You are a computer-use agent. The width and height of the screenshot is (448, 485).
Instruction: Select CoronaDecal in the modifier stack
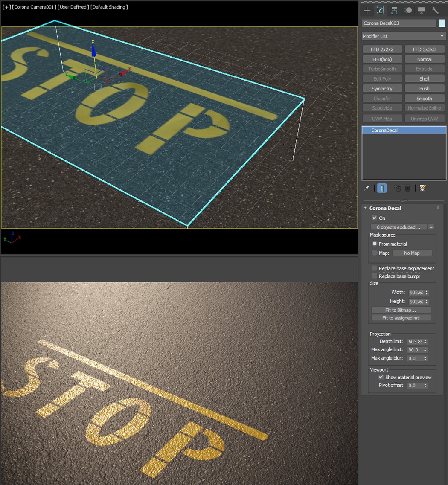point(404,130)
